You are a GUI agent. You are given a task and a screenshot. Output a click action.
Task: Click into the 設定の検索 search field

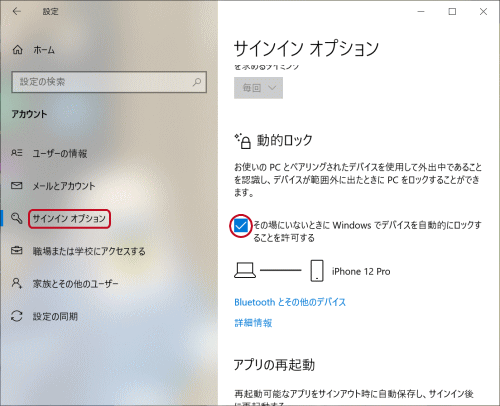(x=109, y=82)
